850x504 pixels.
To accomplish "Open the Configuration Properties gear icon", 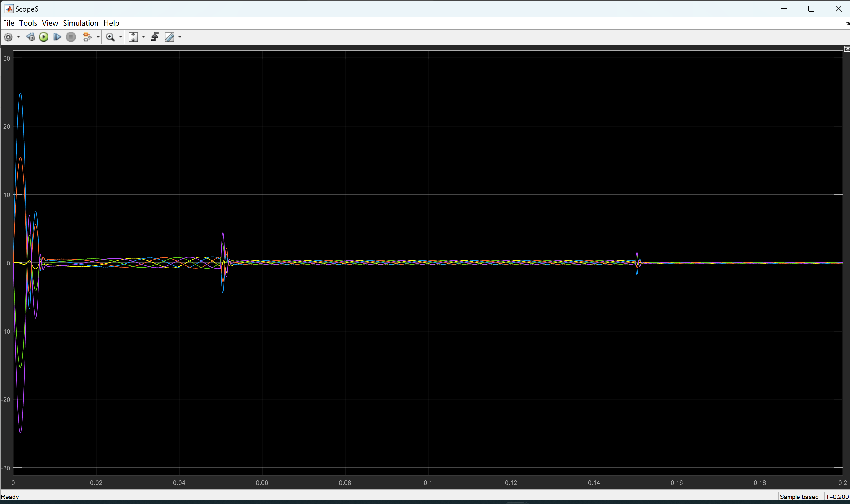I will pos(8,37).
